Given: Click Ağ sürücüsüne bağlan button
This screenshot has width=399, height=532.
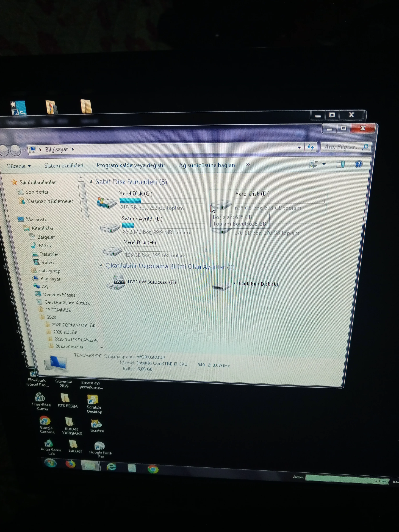Looking at the screenshot, I should point(207,165).
